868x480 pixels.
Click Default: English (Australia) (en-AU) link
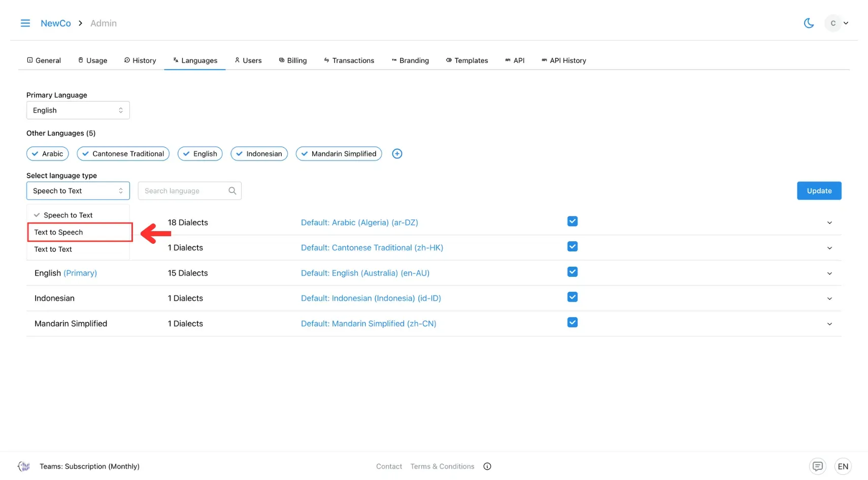365,273
